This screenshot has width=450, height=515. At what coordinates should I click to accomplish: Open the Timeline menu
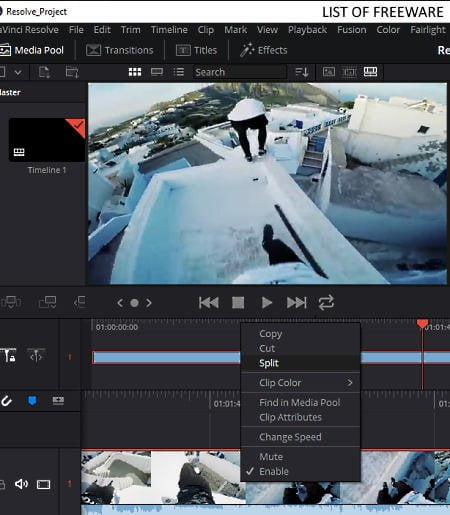pos(169,30)
